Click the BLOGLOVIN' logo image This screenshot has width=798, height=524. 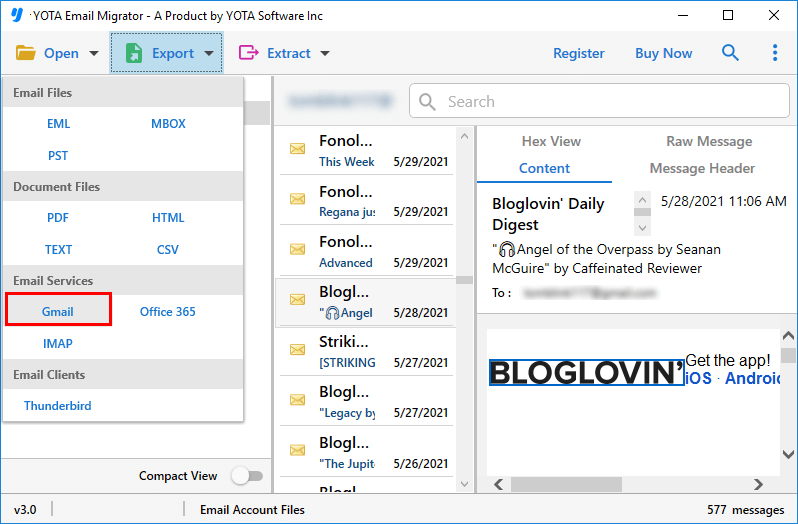586,372
